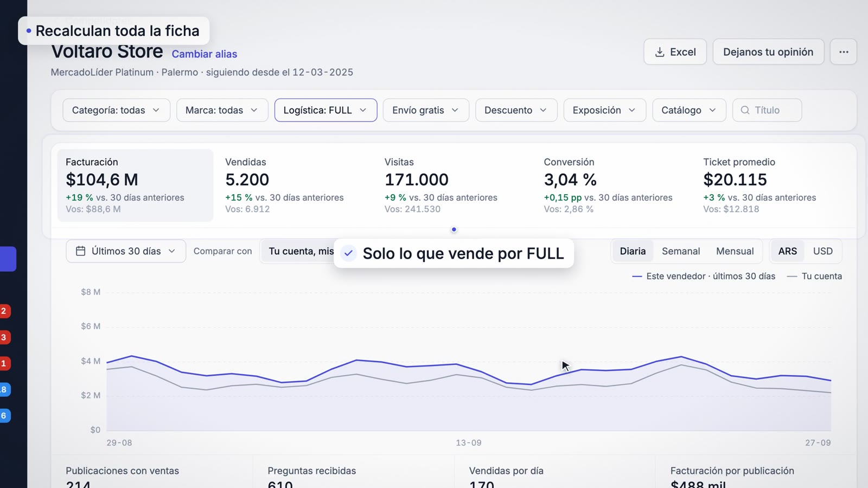868x488 pixels.
Task: Select the Facturación metric card
Action: click(135, 185)
